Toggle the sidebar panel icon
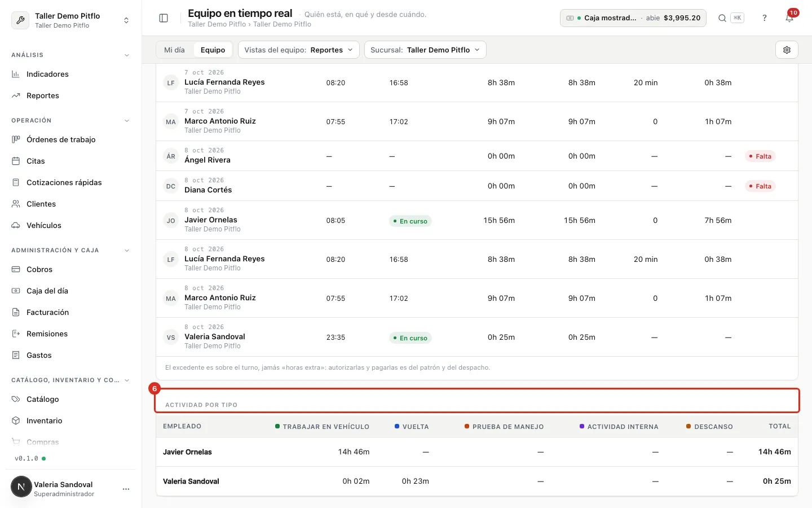Screen dimensions: 812x508 pyautogui.click(x=164, y=18)
